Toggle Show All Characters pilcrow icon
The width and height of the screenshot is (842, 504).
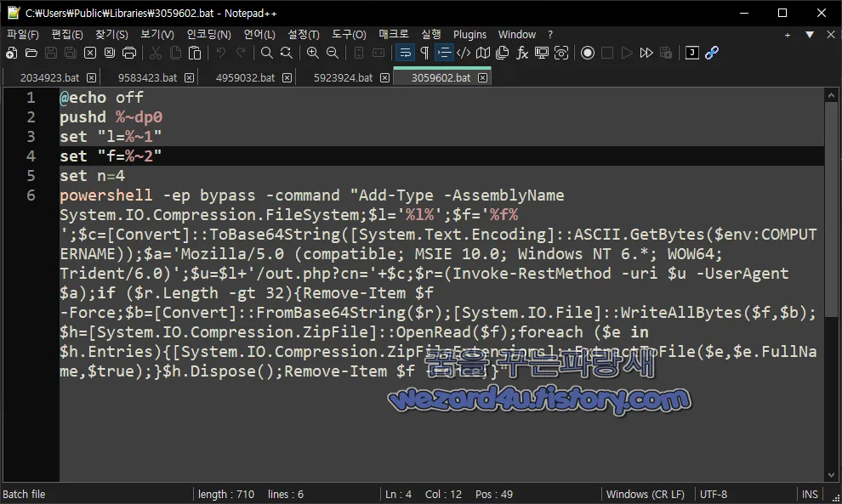coord(424,53)
